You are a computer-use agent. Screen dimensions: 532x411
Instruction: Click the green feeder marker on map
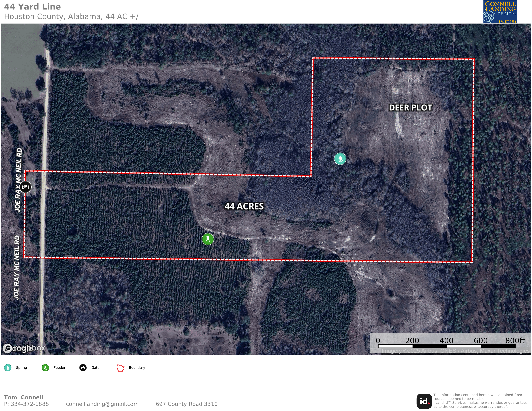[x=208, y=239]
